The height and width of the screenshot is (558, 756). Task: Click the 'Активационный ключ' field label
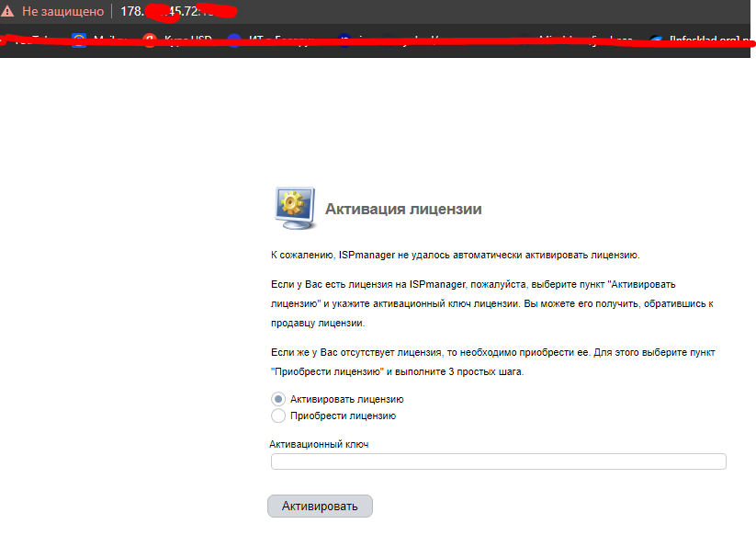[319, 444]
